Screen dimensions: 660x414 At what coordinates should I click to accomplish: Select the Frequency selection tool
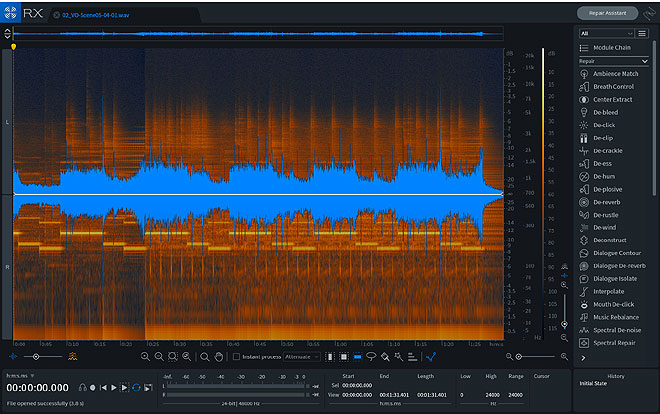tap(357, 357)
